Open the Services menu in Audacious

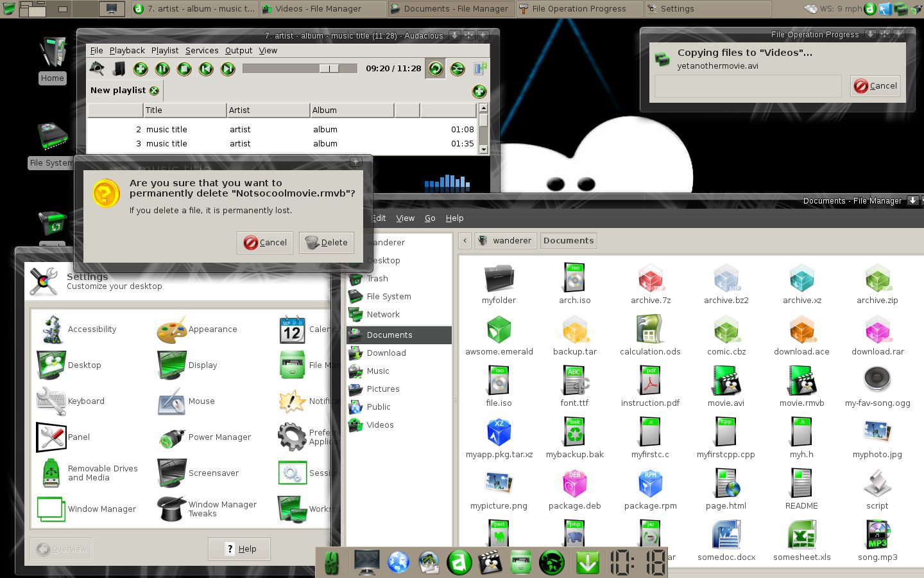(x=202, y=51)
